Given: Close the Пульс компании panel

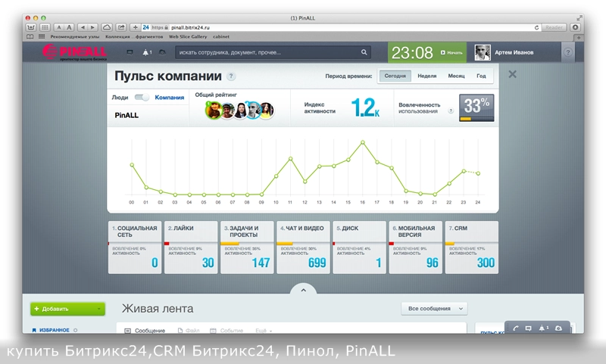Looking at the screenshot, I should (x=513, y=74).
